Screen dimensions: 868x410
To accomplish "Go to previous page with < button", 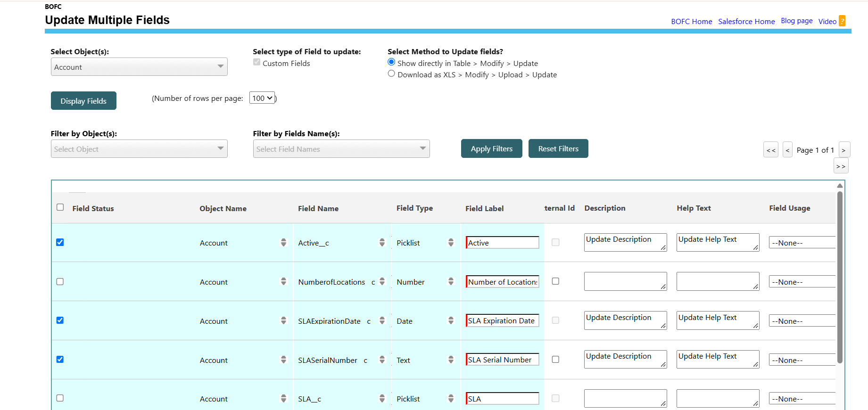I will point(787,150).
